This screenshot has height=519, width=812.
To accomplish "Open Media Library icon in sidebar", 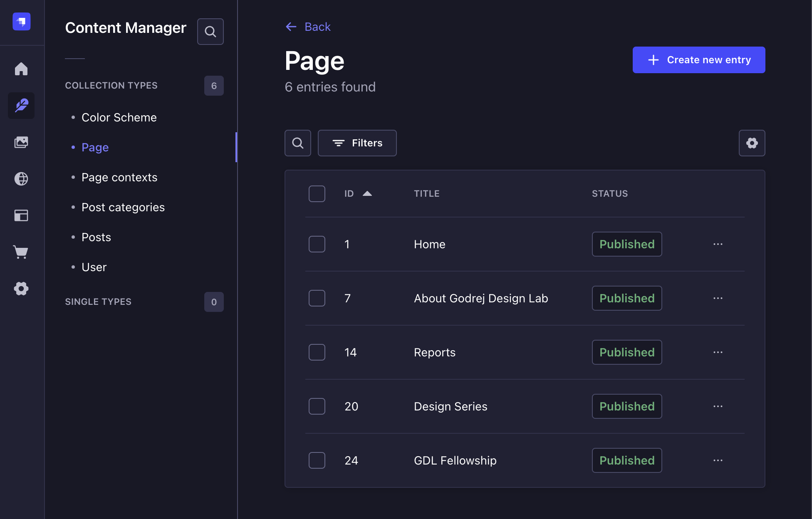I will tap(21, 142).
